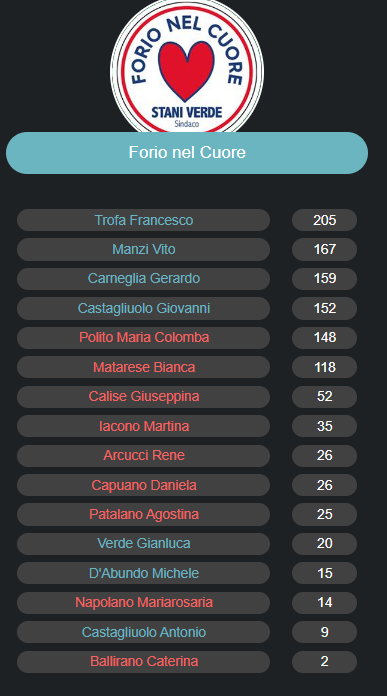Screen dimensions: 387x696
Task: Select Napolano Mariarosaria
Action: coord(143,603)
